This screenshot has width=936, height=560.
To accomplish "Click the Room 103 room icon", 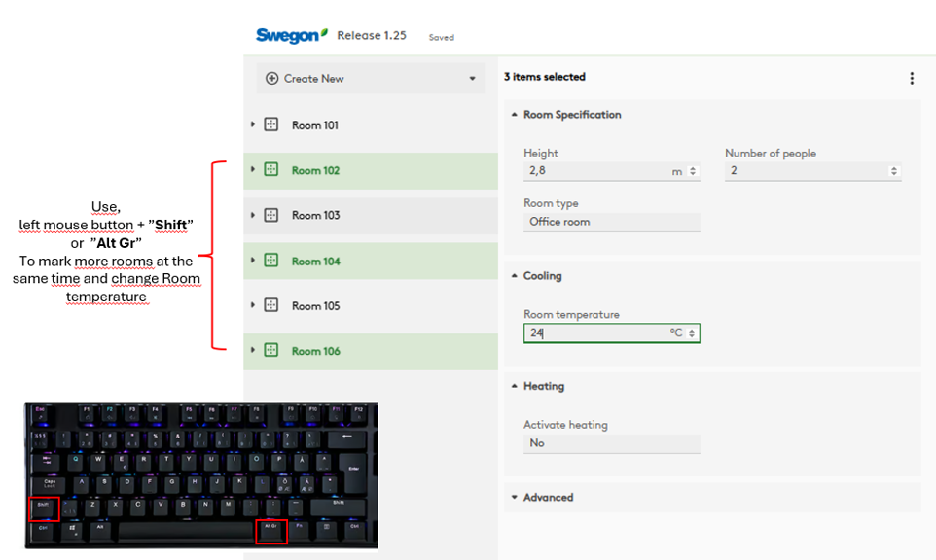I will pyautogui.click(x=271, y=215).
